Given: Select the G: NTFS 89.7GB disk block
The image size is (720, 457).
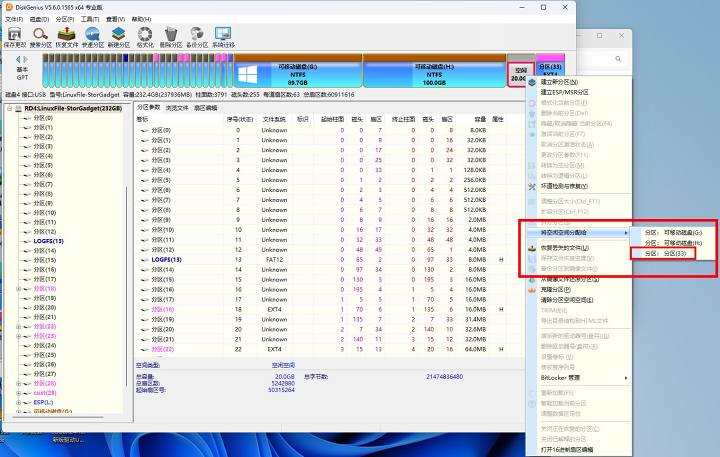Looking at the screenshot, I should click(x=298, y=71).
